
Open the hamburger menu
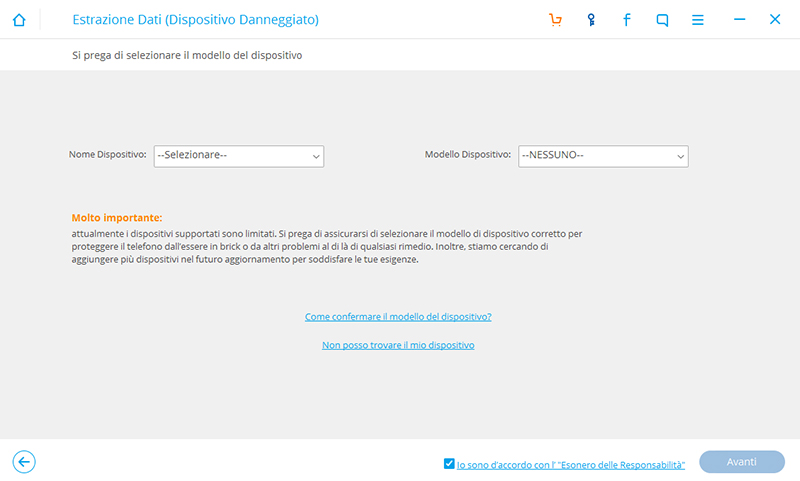tap(697, 20)
